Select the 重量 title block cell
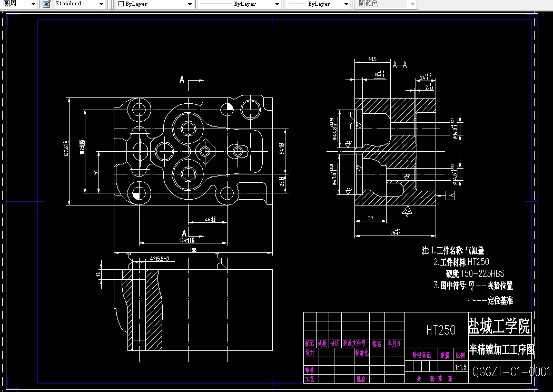 (x=445, y=355)
